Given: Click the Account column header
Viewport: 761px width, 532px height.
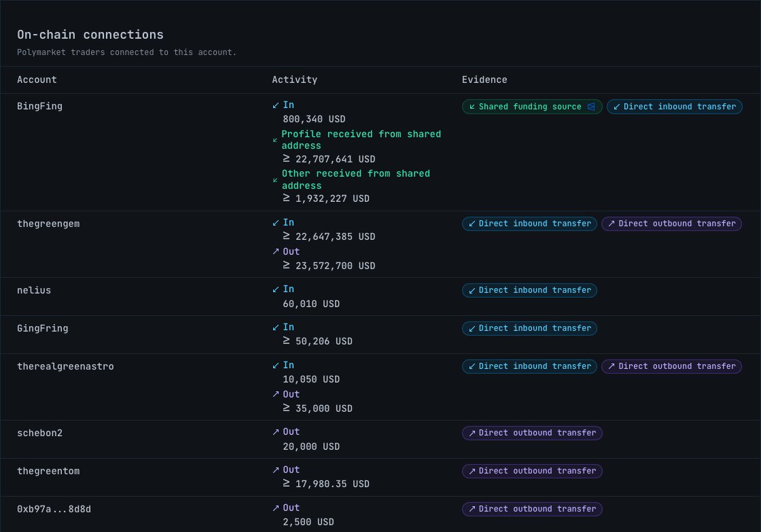Looking at the screenshot, I should 37,79.
